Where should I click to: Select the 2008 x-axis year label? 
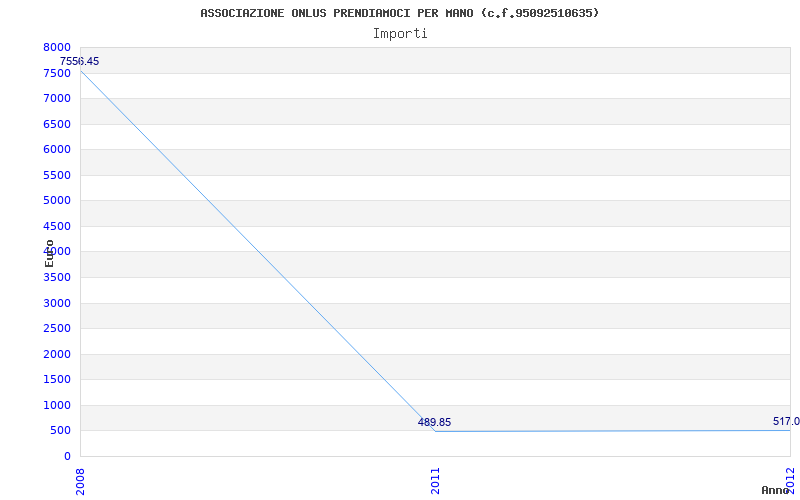click(80, 482)
